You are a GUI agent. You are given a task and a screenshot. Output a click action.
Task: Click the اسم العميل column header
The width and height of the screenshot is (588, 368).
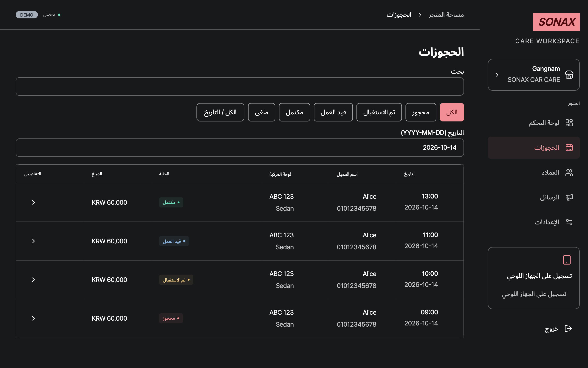tap(347, 174)
